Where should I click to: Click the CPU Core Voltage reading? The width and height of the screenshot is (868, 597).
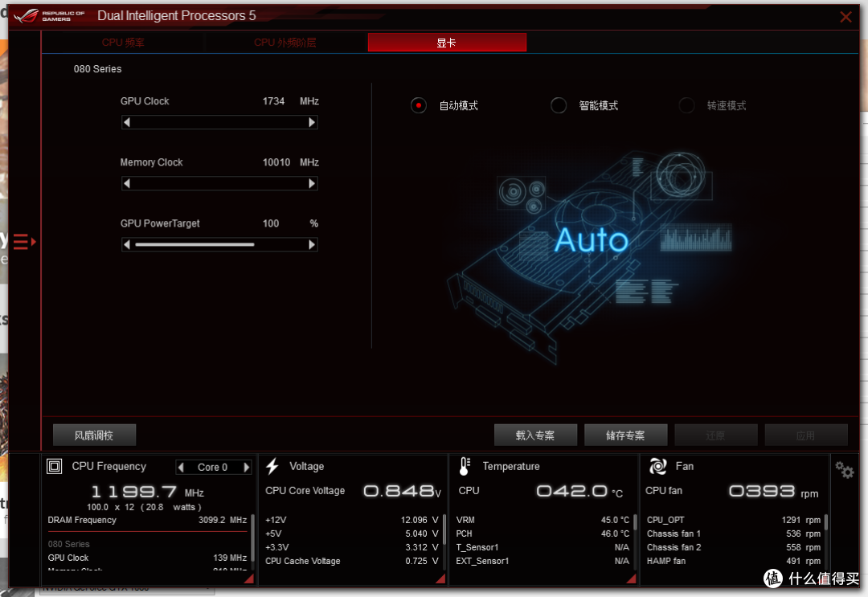point(403,491)
